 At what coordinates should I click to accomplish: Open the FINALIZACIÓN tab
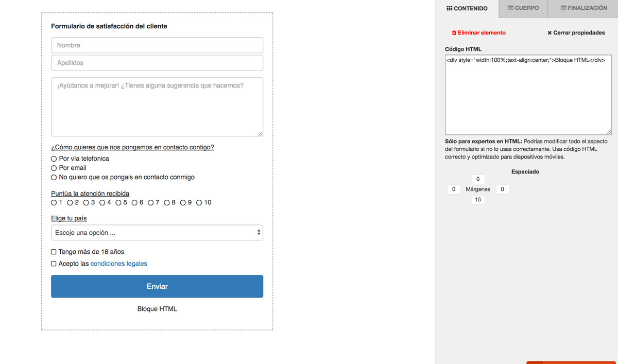coord(583,8)
